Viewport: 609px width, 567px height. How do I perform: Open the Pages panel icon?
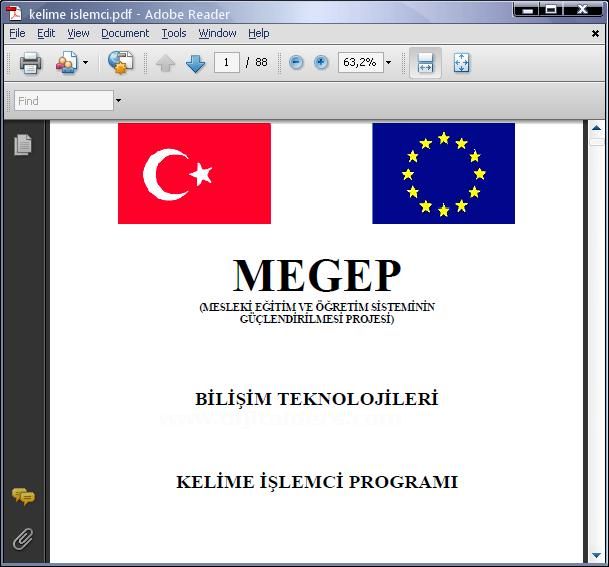(x=23, y=145)
